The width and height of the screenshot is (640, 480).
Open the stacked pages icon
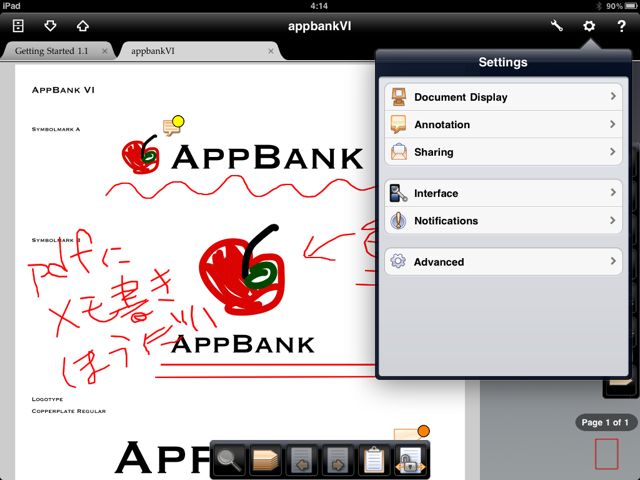pos(265,460)
